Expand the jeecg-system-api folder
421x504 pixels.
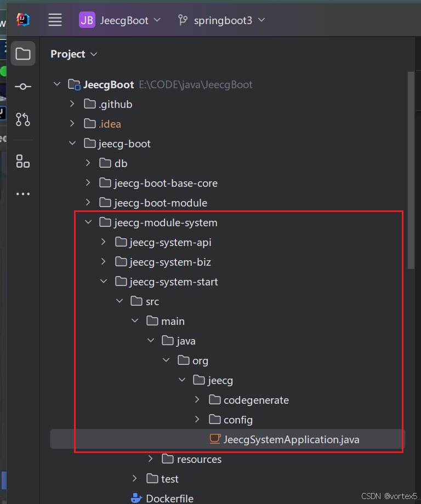click(x=103, y=242)
